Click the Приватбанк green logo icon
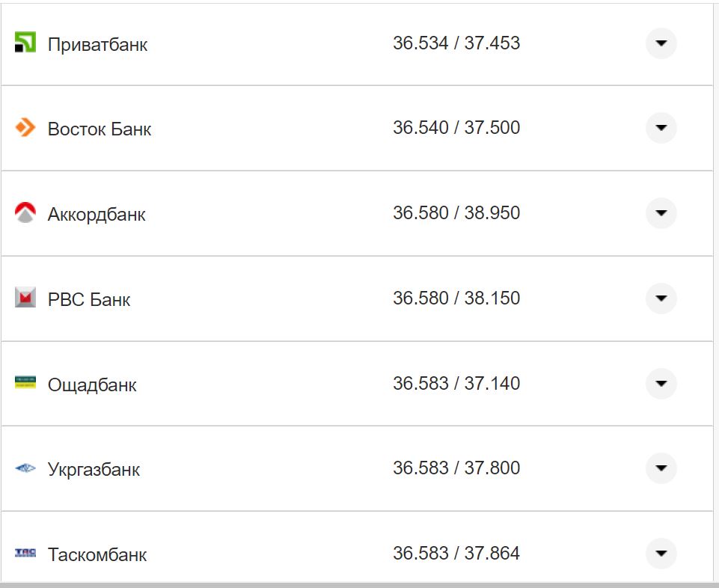Image resolution: width=719 pixels, height=588 pixels. (x=25, y=43)
